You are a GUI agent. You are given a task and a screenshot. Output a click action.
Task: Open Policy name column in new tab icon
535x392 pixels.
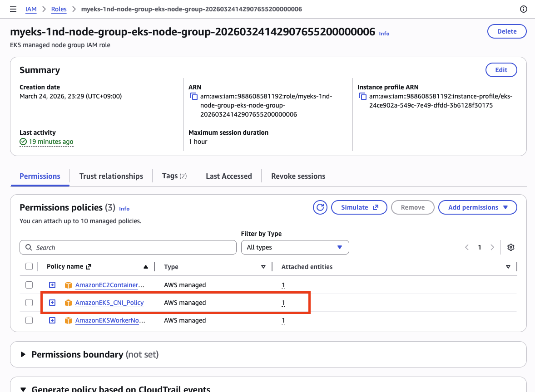pyautogui.click(x=89, y=266)
